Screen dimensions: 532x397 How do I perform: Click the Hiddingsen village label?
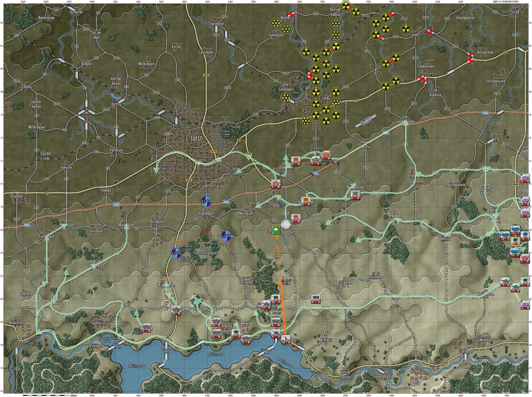pos(206,213)
